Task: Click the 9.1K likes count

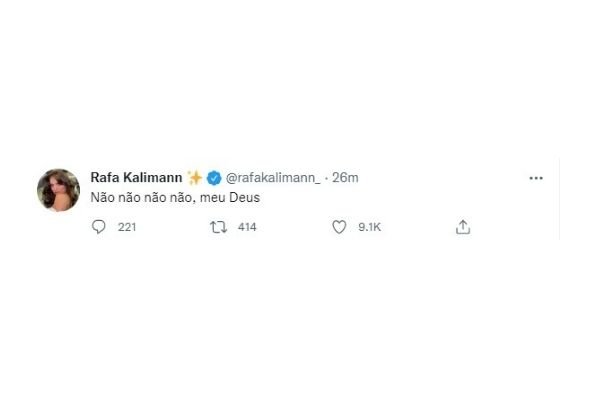Action: [x=370, y=227]
